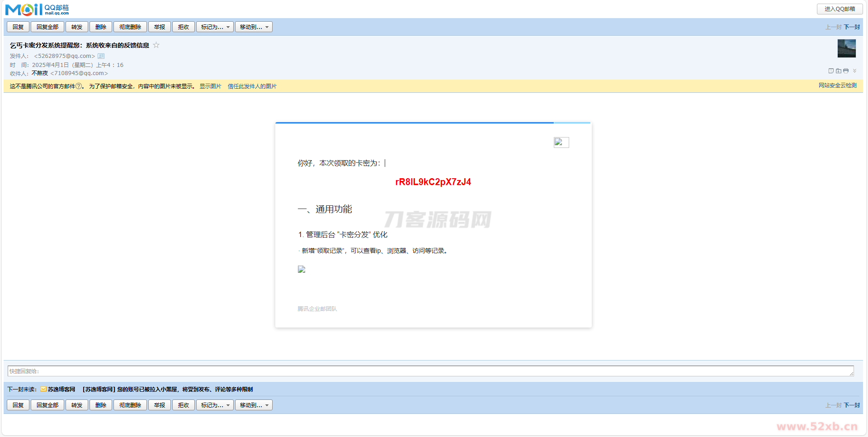Click the top 转发 button

(77, 27)
